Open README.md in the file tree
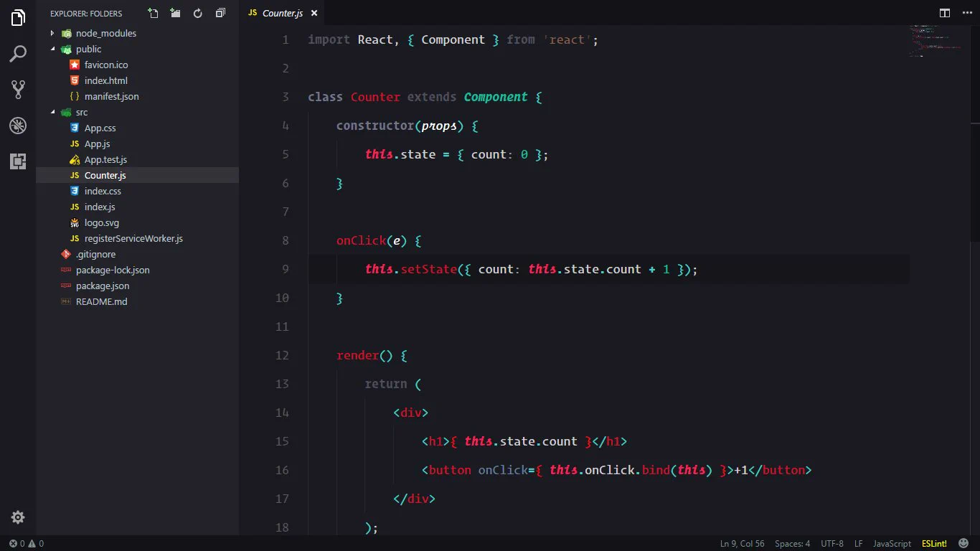This screenshot has height=551, width=980. [137, 301]
